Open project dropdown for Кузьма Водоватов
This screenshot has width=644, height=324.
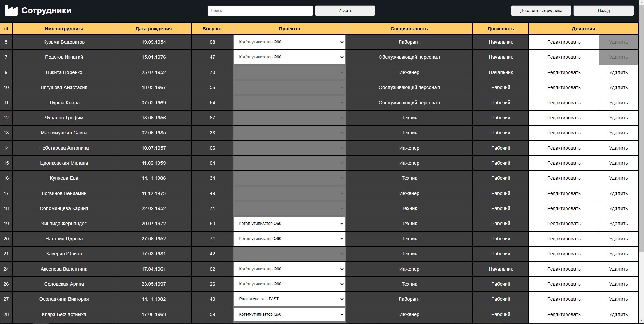click(289, 42)
